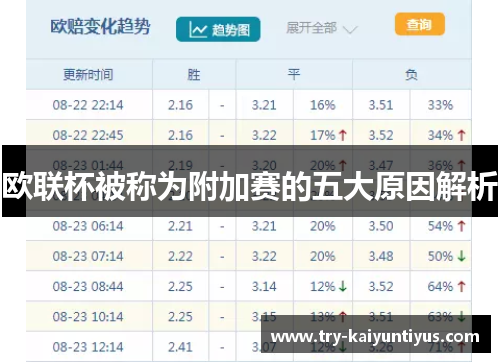Select lose odds 3.48 in 08-23 07:14 row

[x=381, y=256]
